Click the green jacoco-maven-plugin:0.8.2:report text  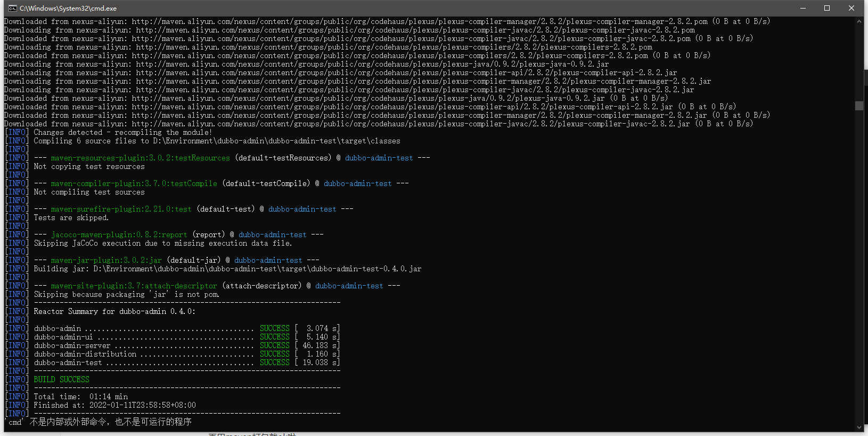click(119, 235)
